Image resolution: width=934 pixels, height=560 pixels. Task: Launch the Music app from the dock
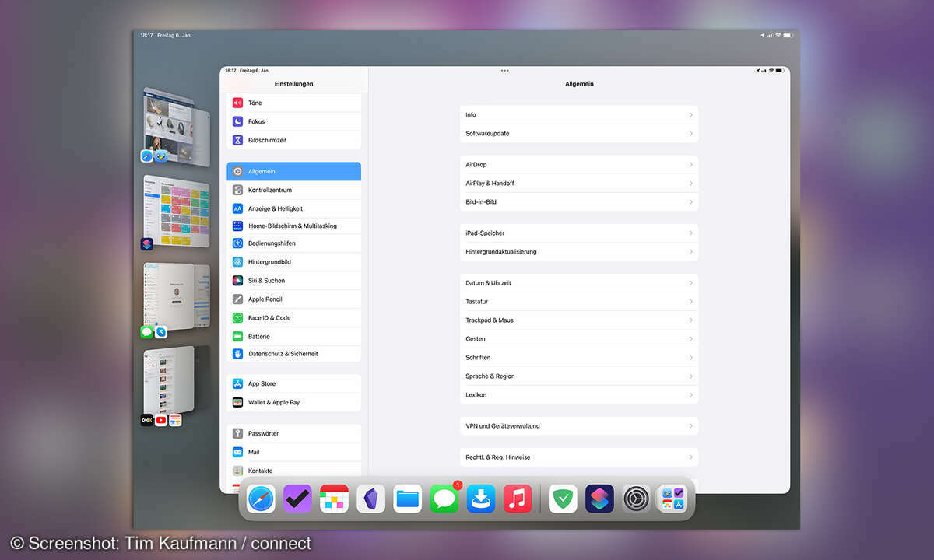click(x=518, y=499)
